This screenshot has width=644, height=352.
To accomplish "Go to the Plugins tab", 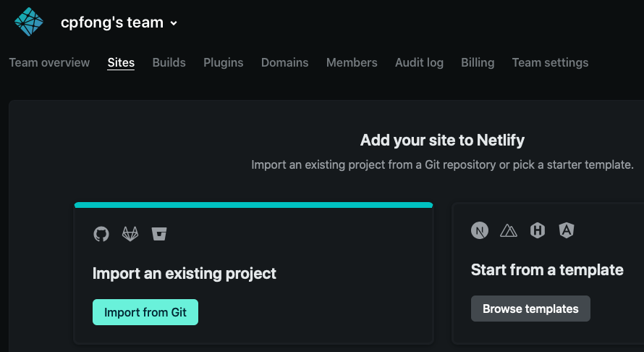I will click(x=223, y=62).
